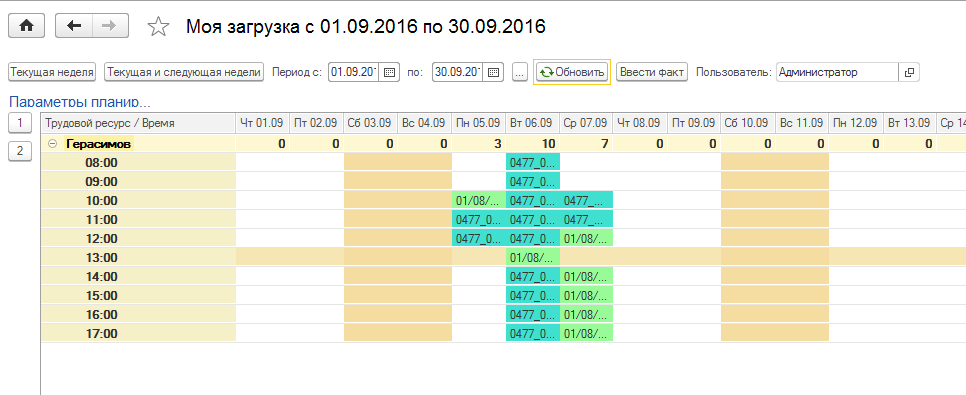Click the Вс 04.09 column header
The image size is (966, 395).
424,123
